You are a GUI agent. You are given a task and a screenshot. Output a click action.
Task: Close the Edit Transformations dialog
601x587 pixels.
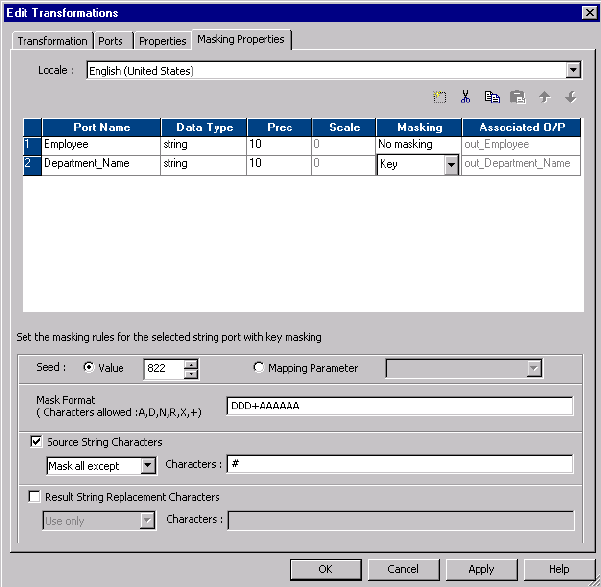pyautogui.click(x=590, y=13)
